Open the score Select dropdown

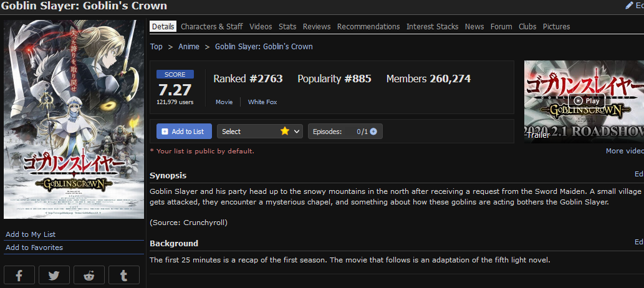[x=260, y=132]
